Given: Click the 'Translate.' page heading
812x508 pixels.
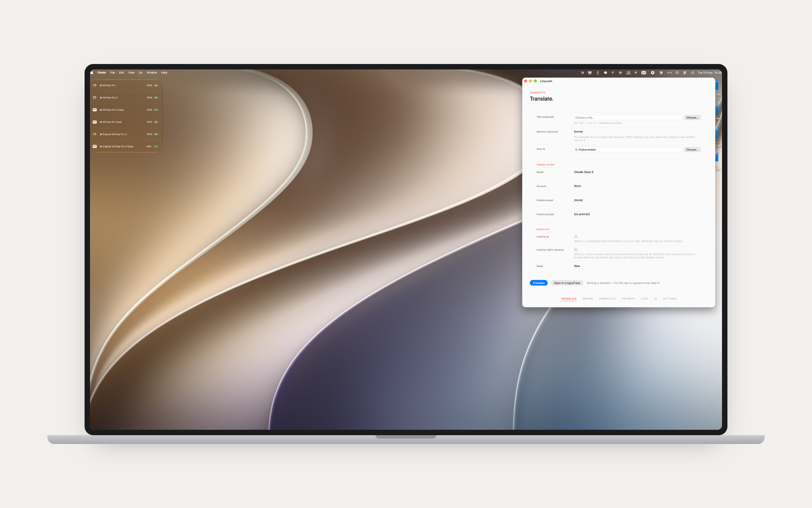Looking at the screenshot, I should point(541,99).
